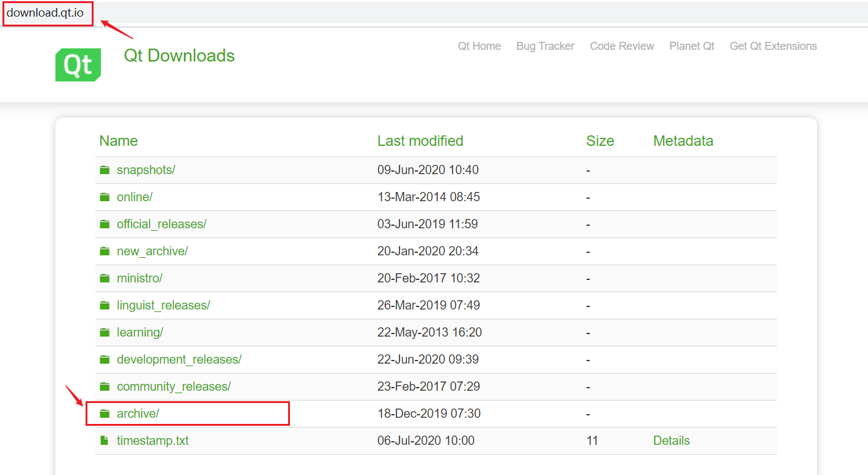
Task: Open Qt Home navigation link
Action: [x=480, y=46]
